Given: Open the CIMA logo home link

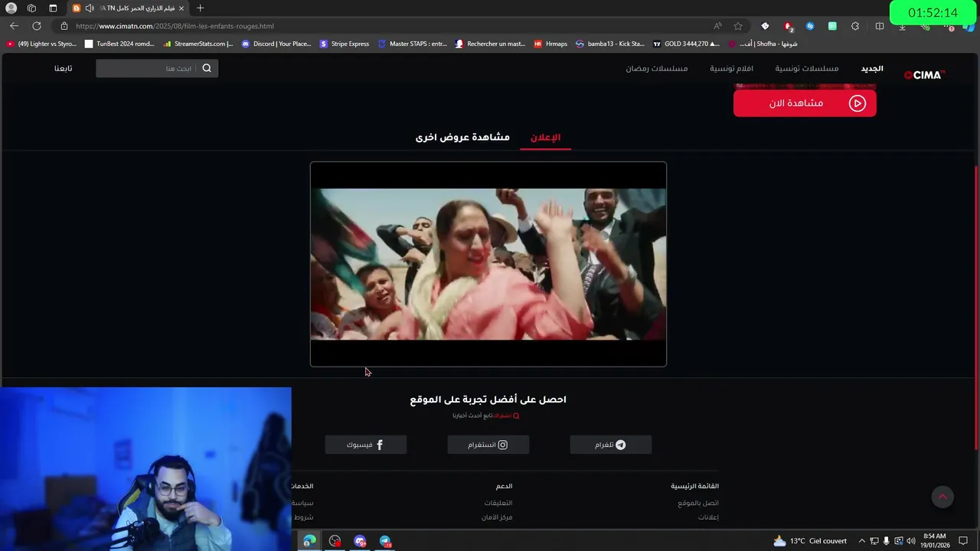Looking at the screenshot, I should [924, 75].
